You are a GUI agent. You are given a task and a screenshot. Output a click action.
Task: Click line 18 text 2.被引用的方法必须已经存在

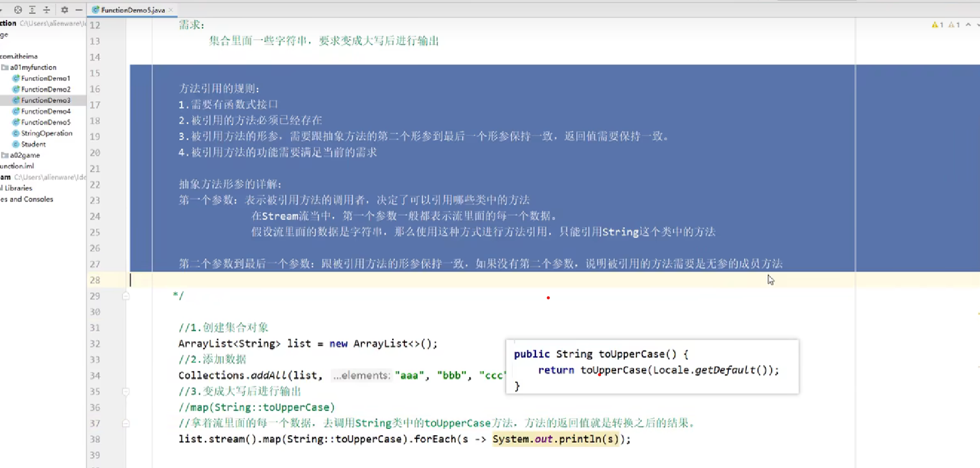[x=250, y=121]
